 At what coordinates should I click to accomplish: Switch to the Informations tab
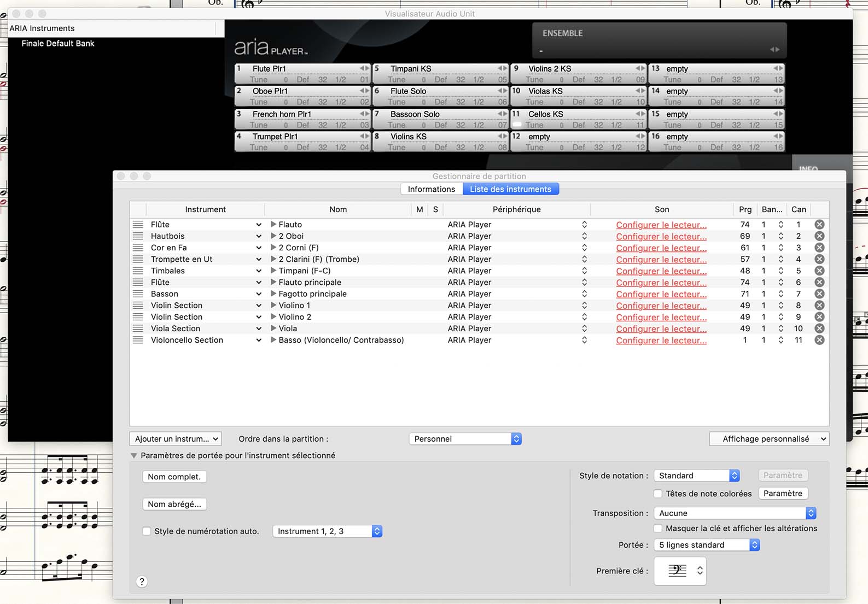tap(431, 189)
